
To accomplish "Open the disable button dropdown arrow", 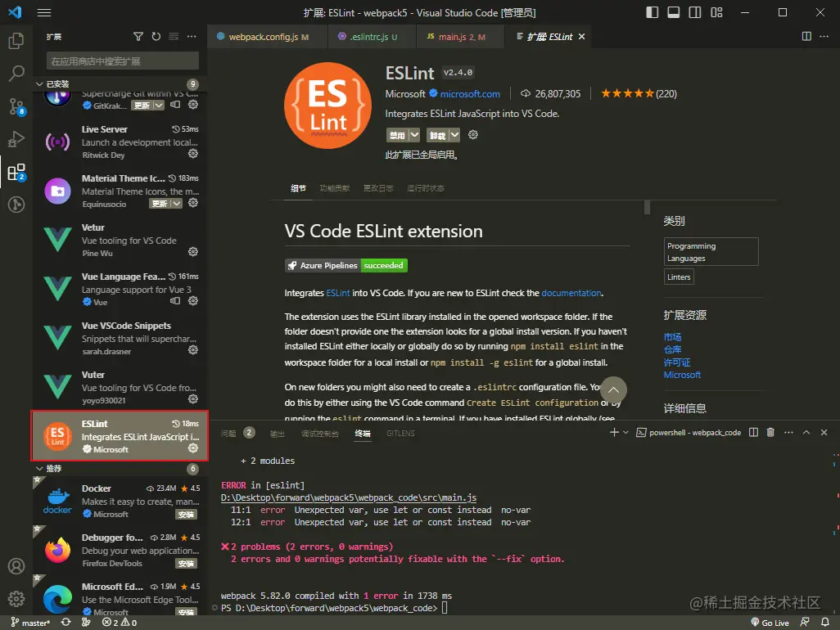I will (414, 135).
